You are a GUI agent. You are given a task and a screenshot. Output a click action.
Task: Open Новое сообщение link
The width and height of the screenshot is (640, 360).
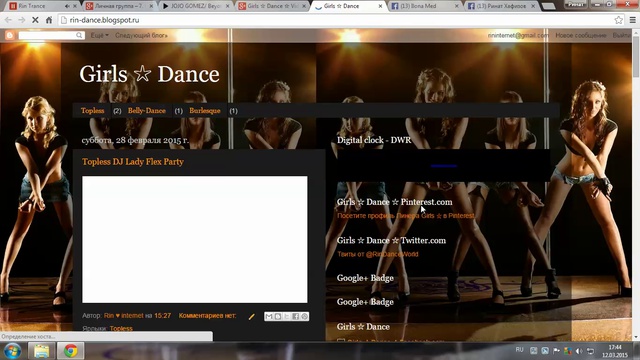coord(580,36)
